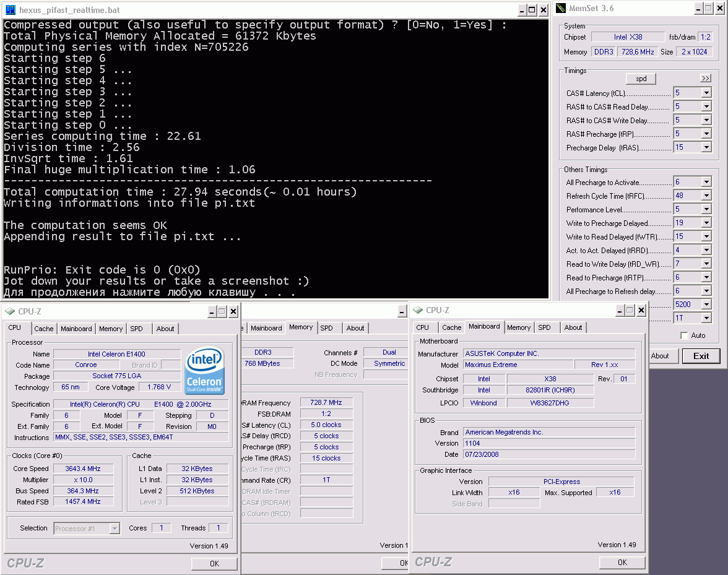Click the MemSet 3.6 title bar icon
728x575 pixels.
point(561,8)
